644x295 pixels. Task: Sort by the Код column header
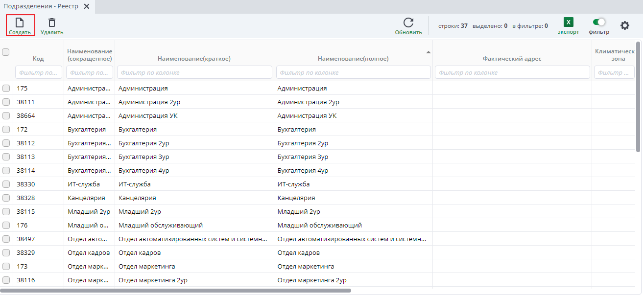point(38,59)
